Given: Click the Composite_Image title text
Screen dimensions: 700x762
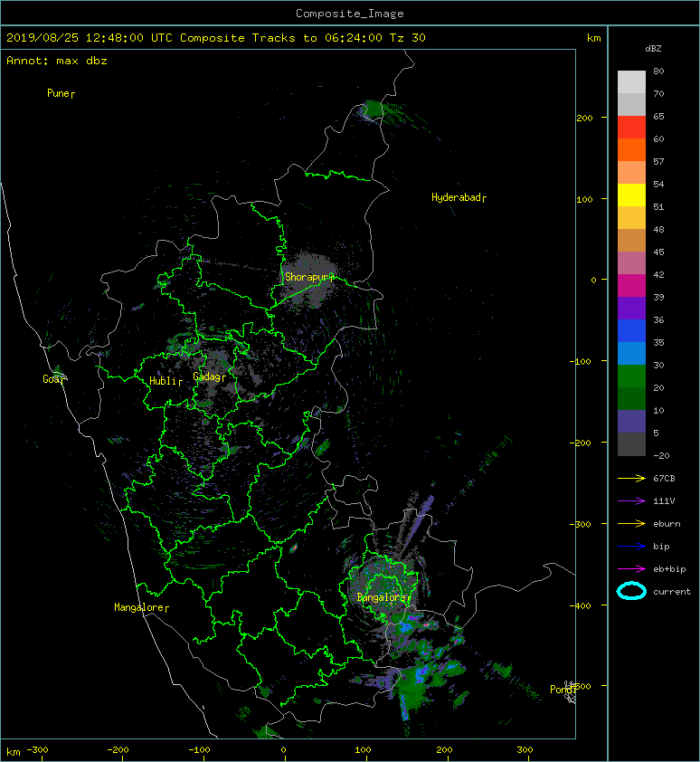Looking at the screenshot, I should [350, 14].
